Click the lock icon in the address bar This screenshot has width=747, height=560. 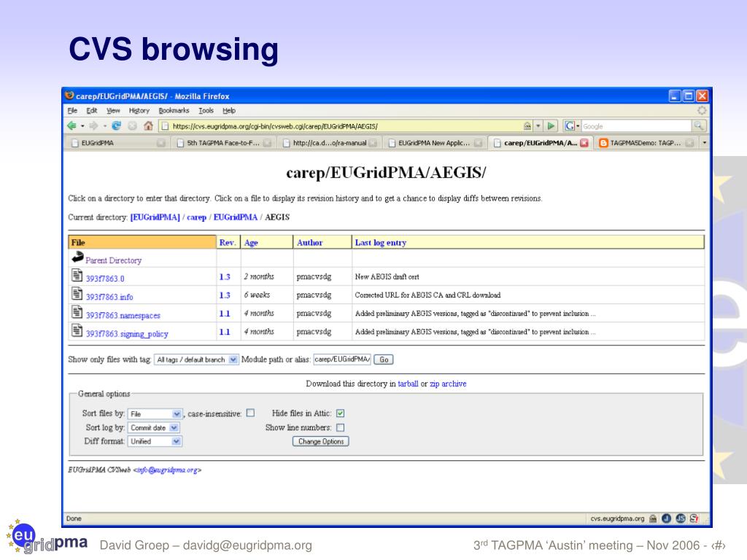(527, 126)
